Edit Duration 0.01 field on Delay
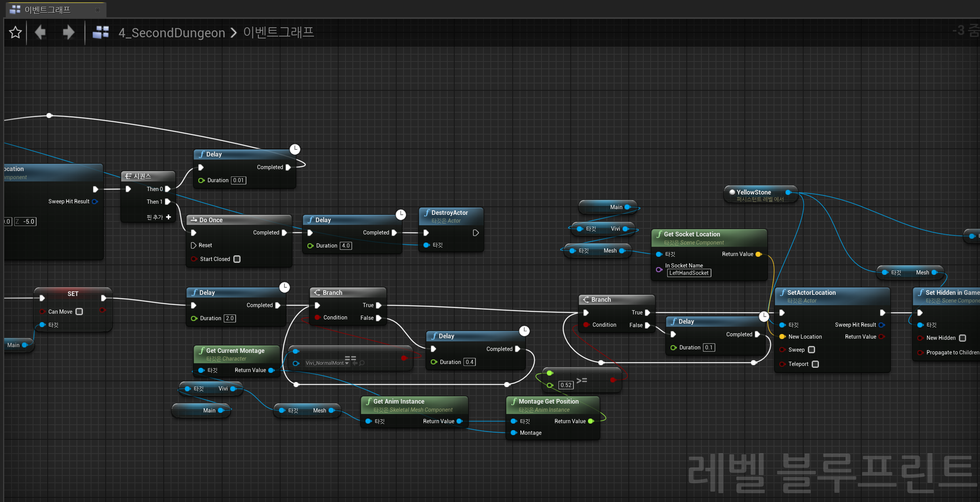This screenshot has width=980, height=502. 239,180
